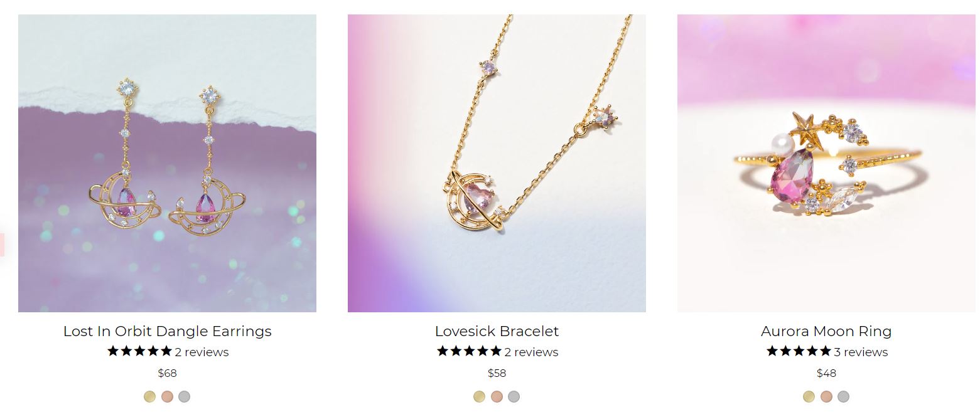Open the Aurora Moon Ring title link
This screenshot has height=417, width=980.
point(826,331)
